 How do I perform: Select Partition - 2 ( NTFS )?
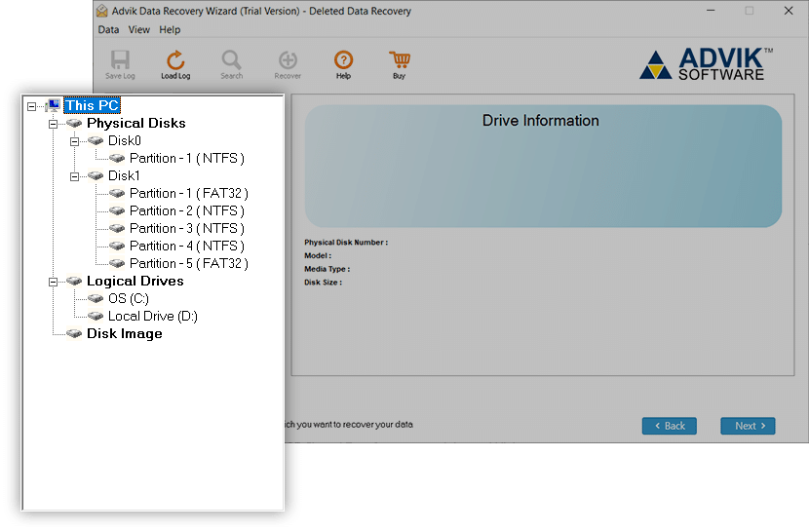click(x=187, y=211)
